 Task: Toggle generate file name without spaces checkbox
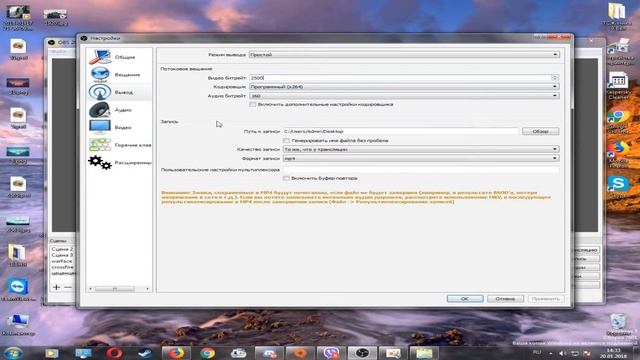click(x=287, y=140)
